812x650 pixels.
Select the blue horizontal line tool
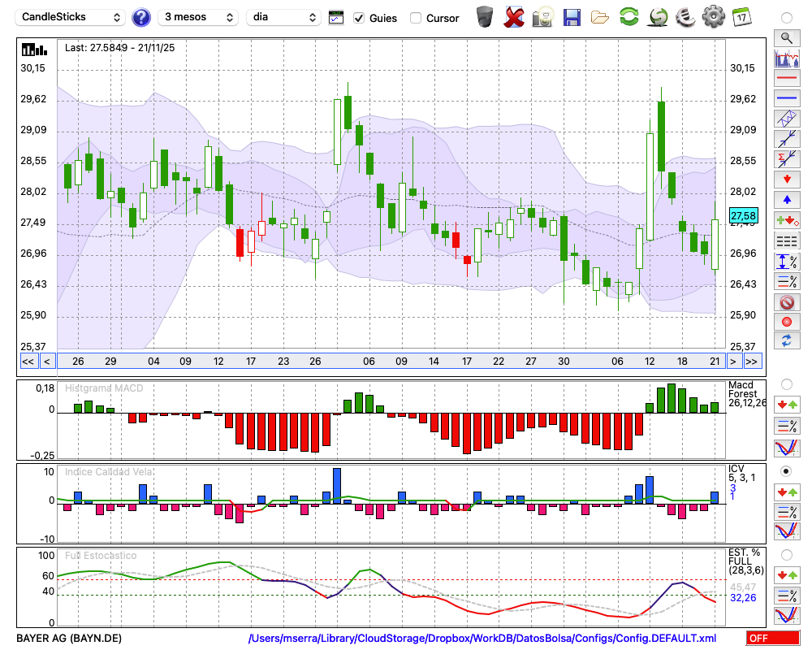pos(786,98)
